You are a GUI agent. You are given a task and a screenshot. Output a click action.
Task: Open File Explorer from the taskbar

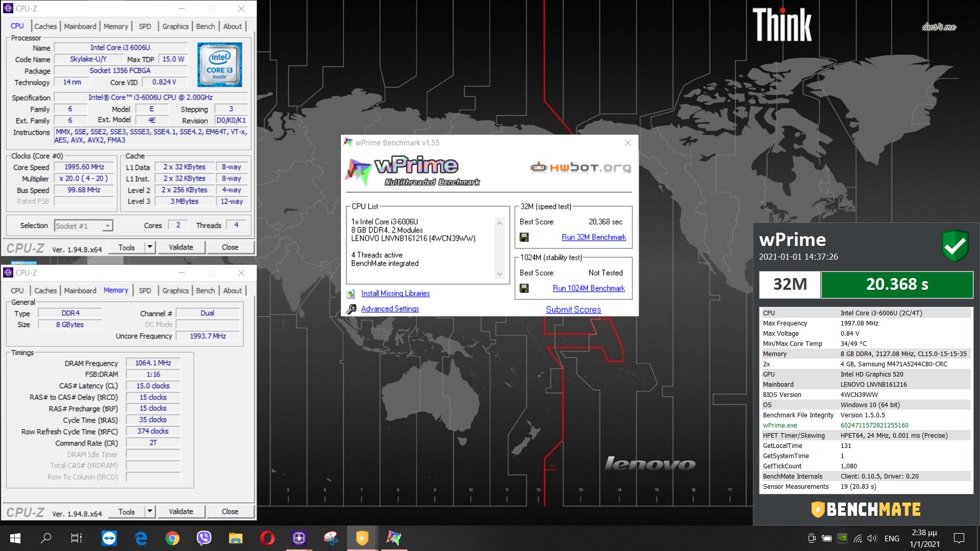point(235,538)
